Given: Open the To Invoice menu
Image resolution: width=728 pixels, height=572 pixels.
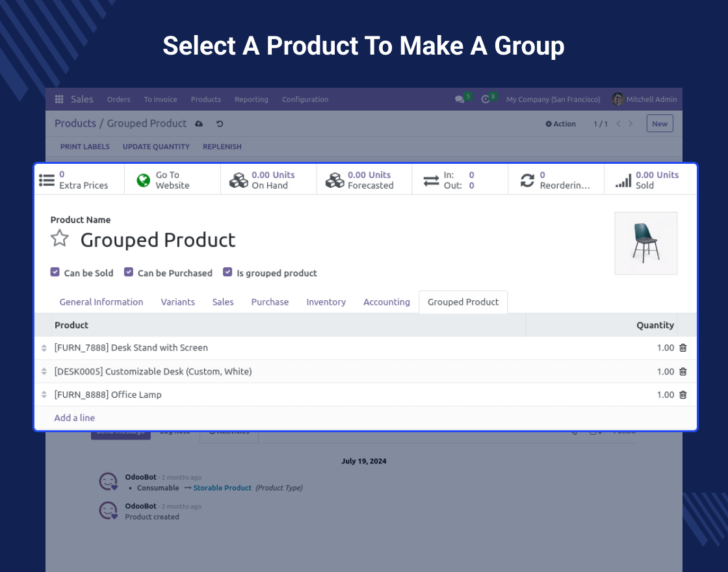Looking at the screenshot, I should click(x=160, y=99).
